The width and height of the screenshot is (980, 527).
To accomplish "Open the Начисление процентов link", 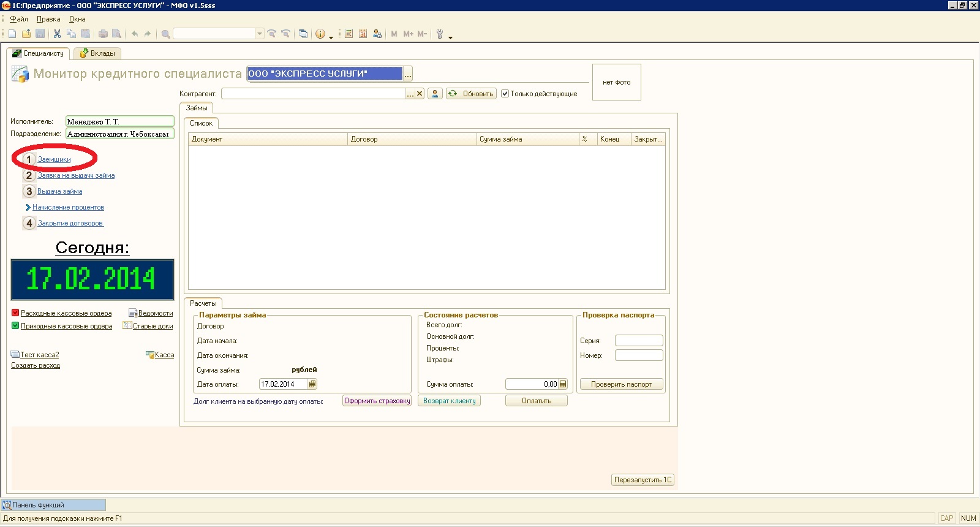I will 68,207.
